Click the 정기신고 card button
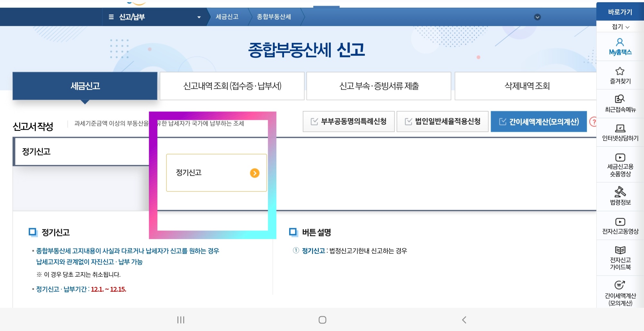Viewport: 644px width, 331px height. point(216,173)
